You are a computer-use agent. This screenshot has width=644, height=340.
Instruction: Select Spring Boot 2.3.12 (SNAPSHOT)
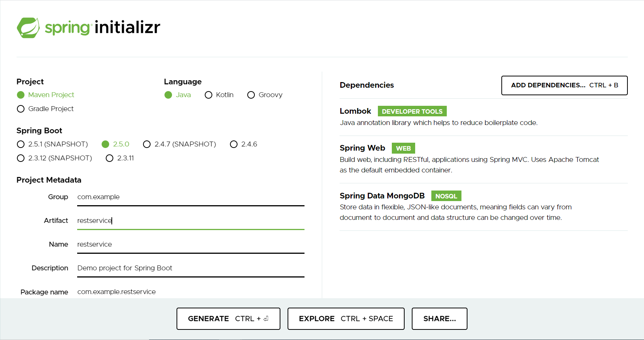pyautogui.click(x=21, y=158)
